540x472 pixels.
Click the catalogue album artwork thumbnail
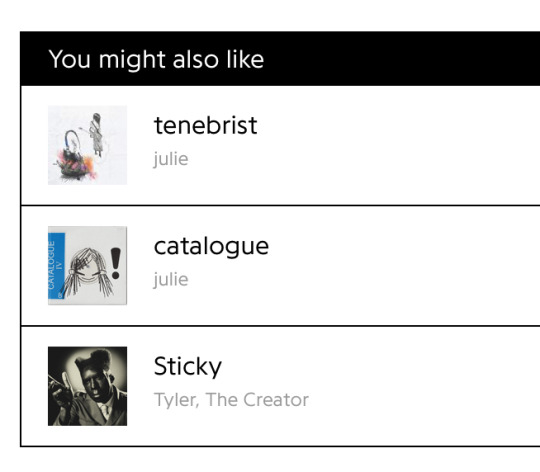(87, 265)
